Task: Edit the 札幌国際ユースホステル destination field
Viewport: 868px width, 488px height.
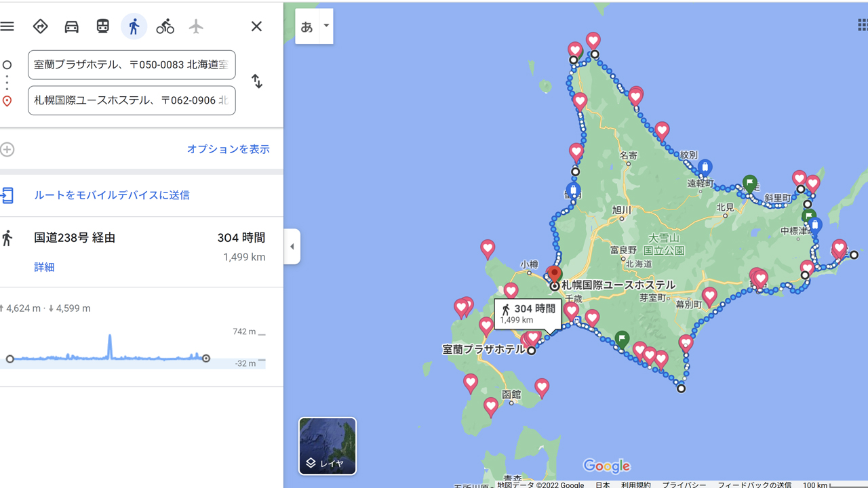Action: (132, 100)
